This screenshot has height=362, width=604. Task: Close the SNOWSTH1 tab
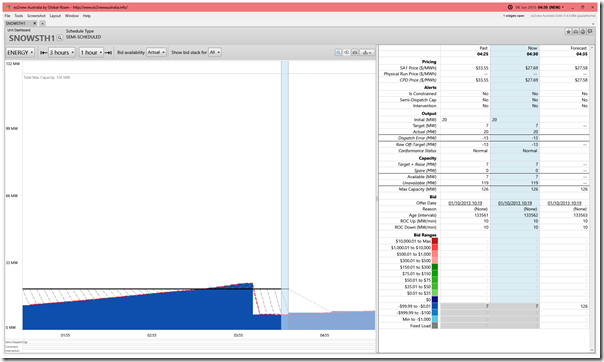click(x=34, y=23)
